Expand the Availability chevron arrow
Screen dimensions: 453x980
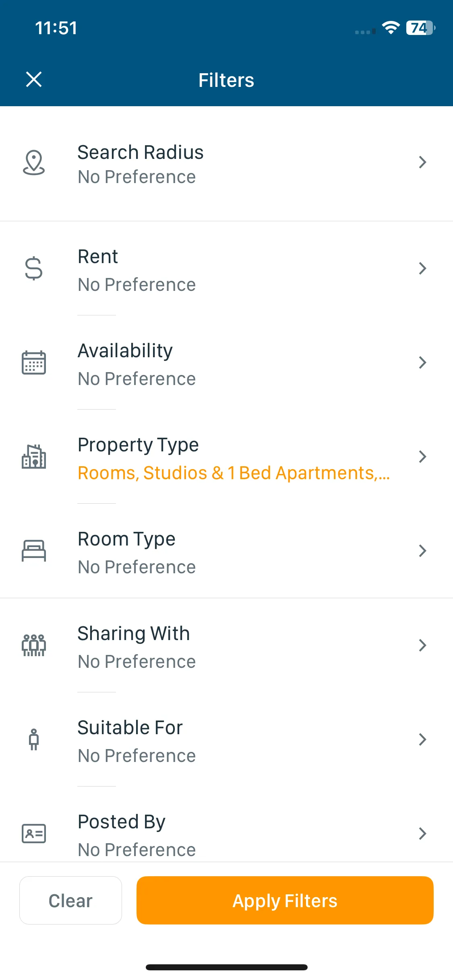pyautogui.click(x=422, y=362)
